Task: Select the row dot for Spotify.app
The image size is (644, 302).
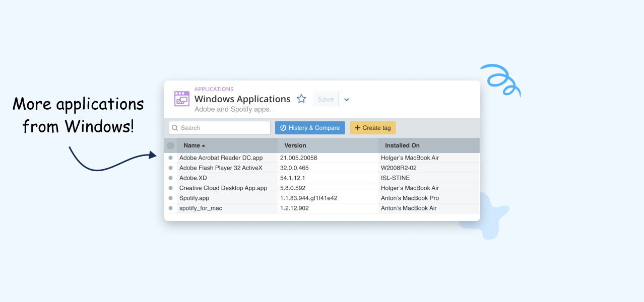Action: 170,198
